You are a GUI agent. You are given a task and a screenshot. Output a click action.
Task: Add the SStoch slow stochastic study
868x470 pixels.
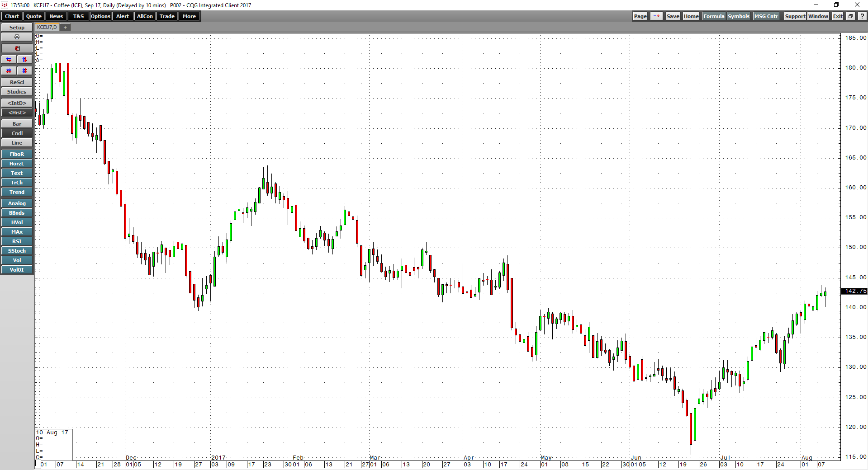17,251
